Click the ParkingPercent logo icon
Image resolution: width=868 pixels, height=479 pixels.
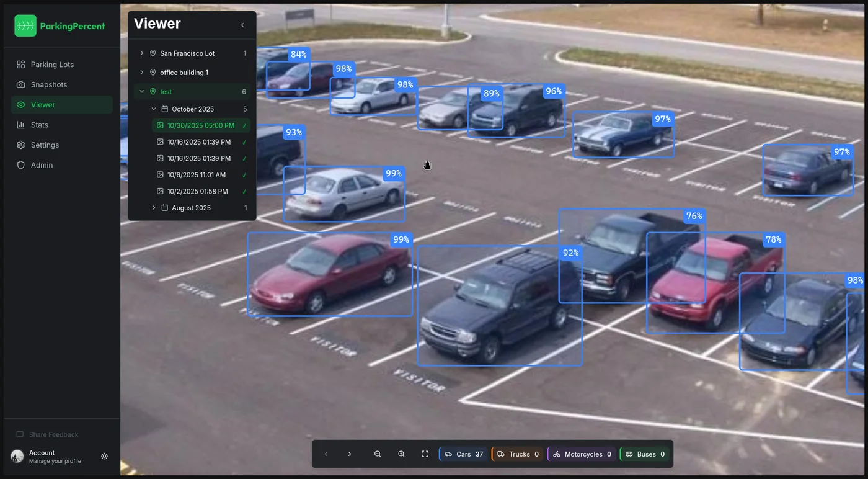(x=25, y=25)
